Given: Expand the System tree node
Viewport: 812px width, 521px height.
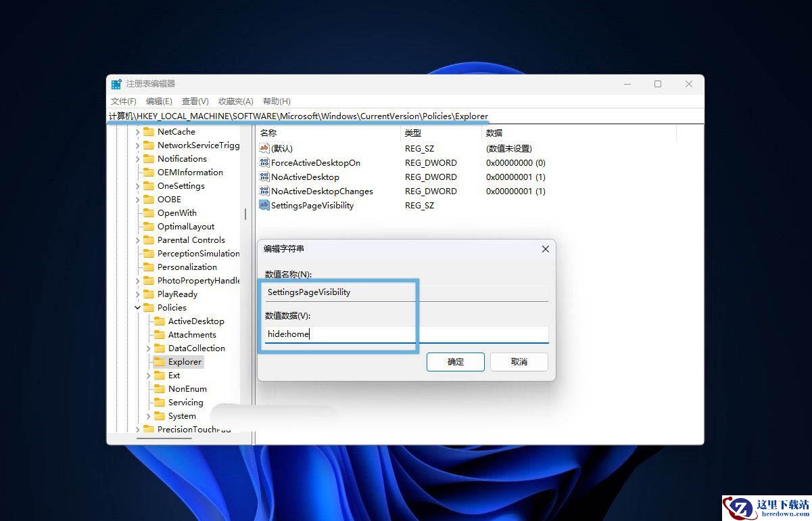Looking at the screenshot, I should pos(149,416).
